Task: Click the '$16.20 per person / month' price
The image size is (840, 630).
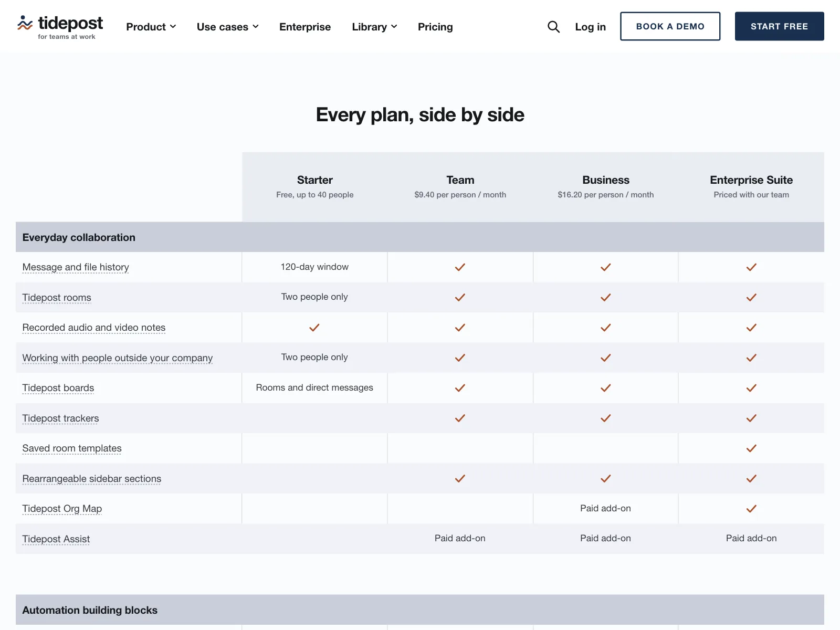Action: [x=606, y=195]
